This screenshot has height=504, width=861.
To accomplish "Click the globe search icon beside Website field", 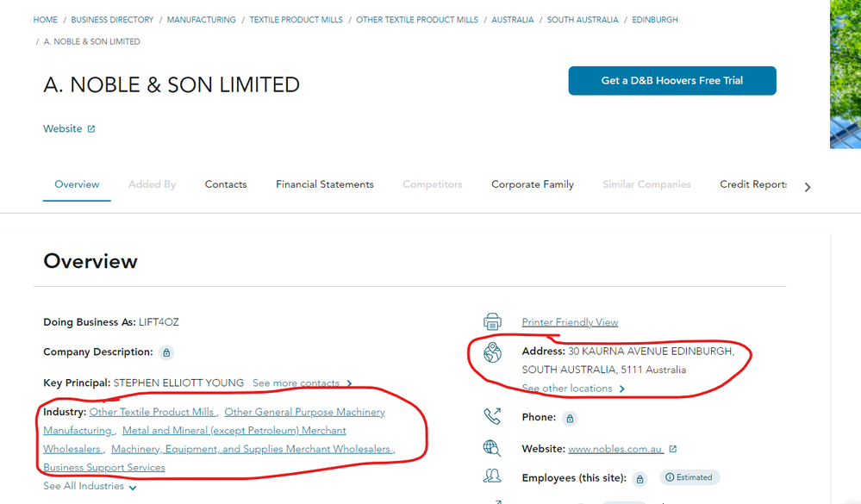I will coord(492,449).
